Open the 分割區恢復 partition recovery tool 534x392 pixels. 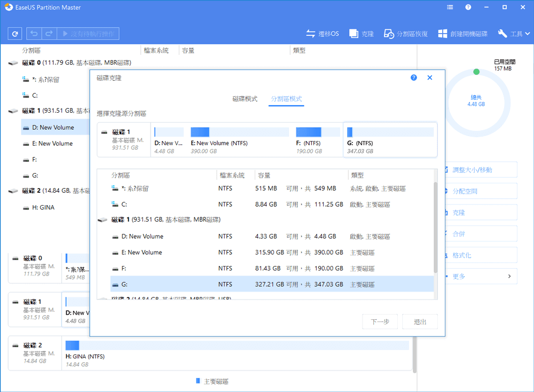[x=406, y=33]
